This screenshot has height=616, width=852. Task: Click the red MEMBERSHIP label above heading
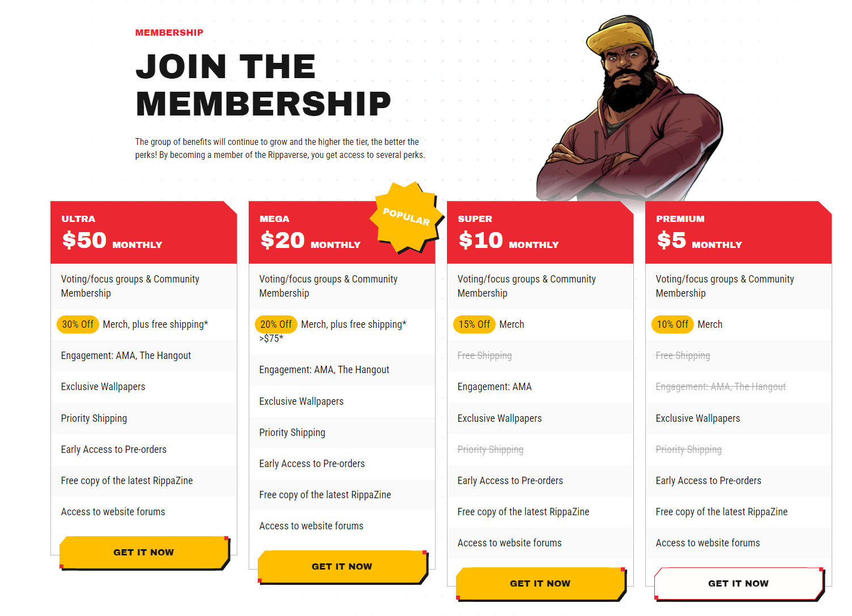click(x=169, y=33)
